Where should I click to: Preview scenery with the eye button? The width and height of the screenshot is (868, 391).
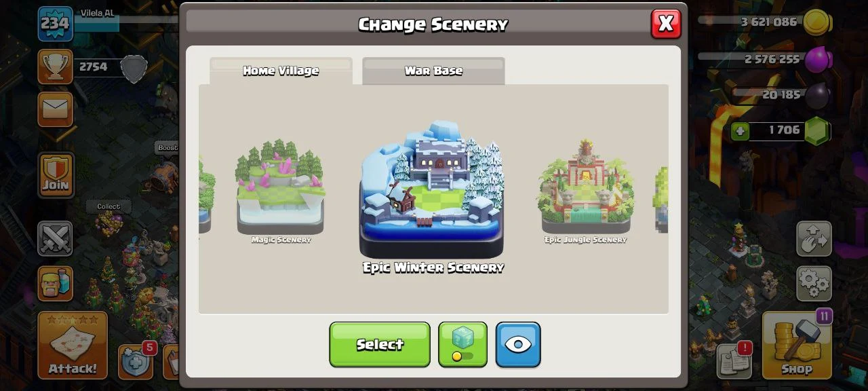518,344
